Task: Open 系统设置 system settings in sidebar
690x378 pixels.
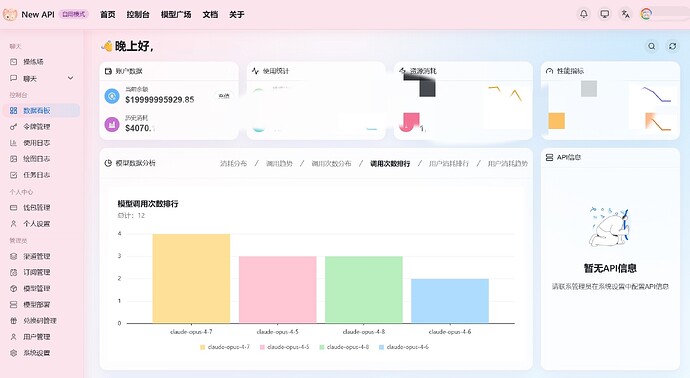Action: tap(42, 353)
